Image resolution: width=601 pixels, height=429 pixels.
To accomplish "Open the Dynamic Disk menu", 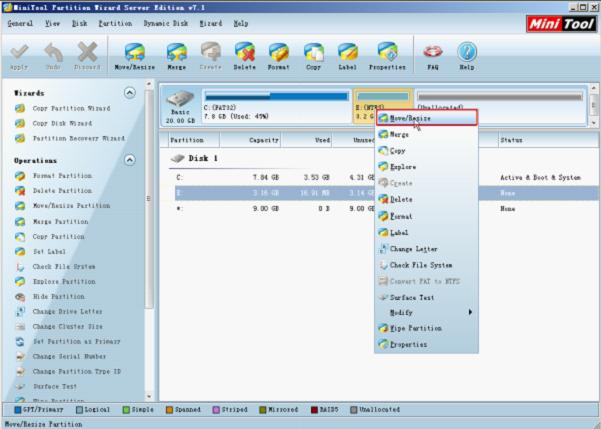I will [166, 23].
